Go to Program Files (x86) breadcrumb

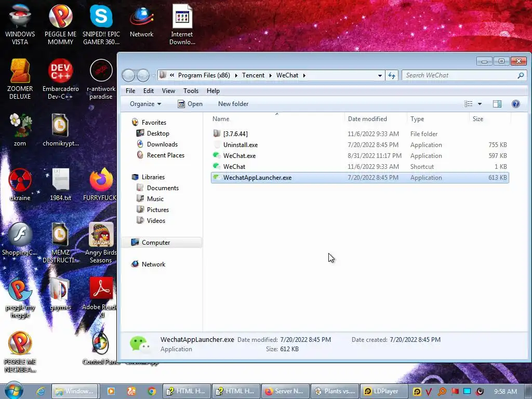click(x=204, y=75)
